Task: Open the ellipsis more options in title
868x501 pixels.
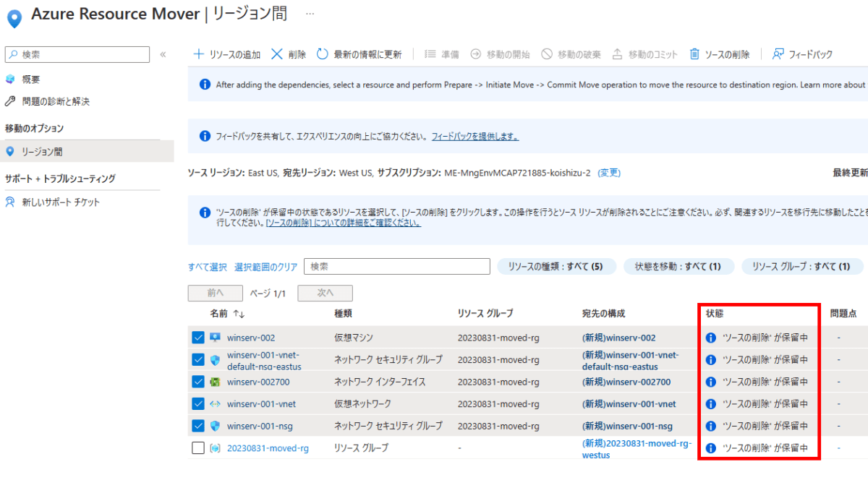Action: pos(310,14)
